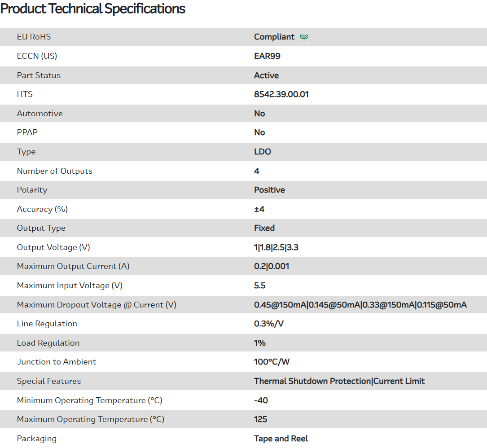Screen dimensions: 487x448
Task: Click the Maximum Input Voltage label
Action: 70,285
